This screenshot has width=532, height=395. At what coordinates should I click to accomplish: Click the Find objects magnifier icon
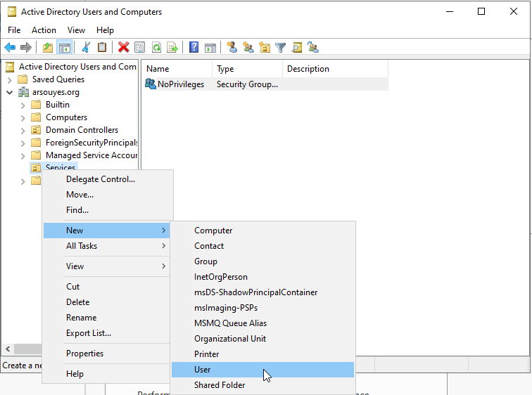297,47
